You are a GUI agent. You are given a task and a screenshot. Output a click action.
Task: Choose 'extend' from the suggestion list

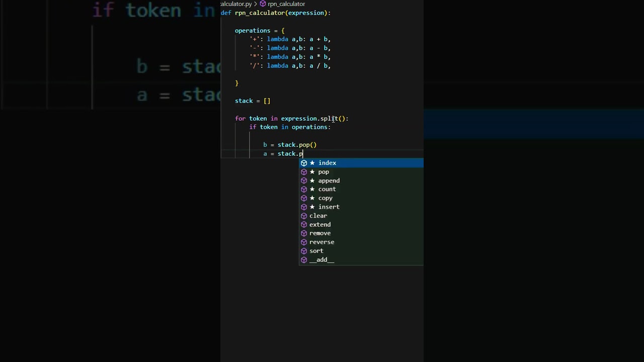click(x=361, y=224)
